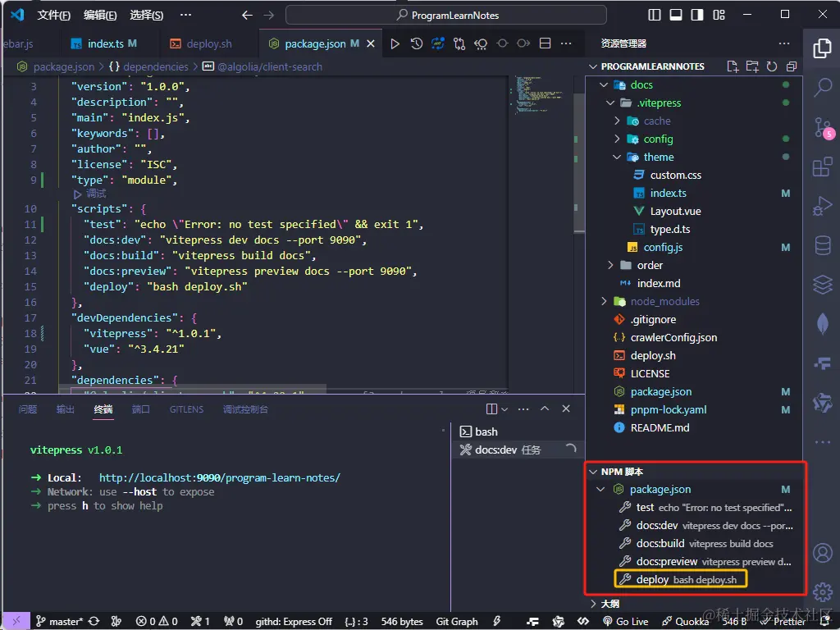Viewport: 840px width, 630px height.
Task: Expand the cache folder
Action: click(617, 121)
